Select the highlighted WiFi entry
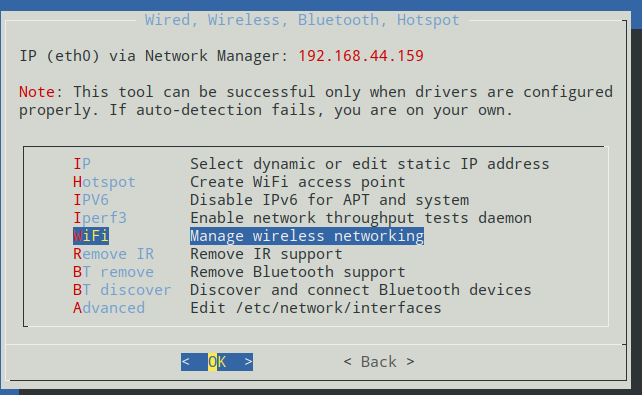Image resolution: width=642 pixels, height=395 pixels. click(91, 236)
